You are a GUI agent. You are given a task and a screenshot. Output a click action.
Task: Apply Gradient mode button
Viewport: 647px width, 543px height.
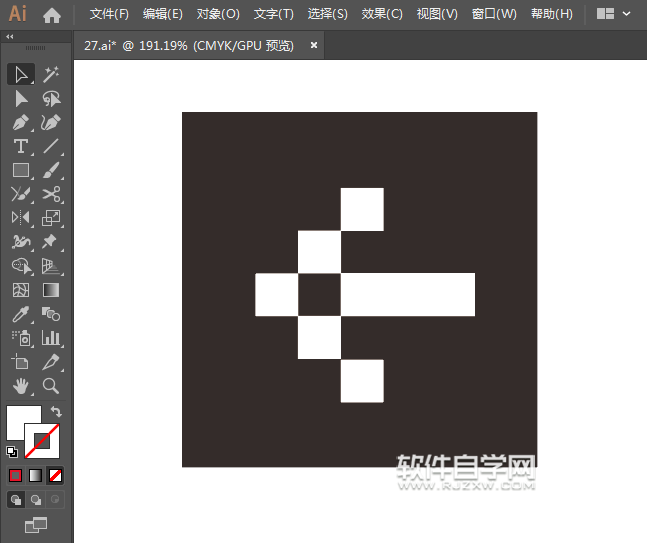point(35,476)
